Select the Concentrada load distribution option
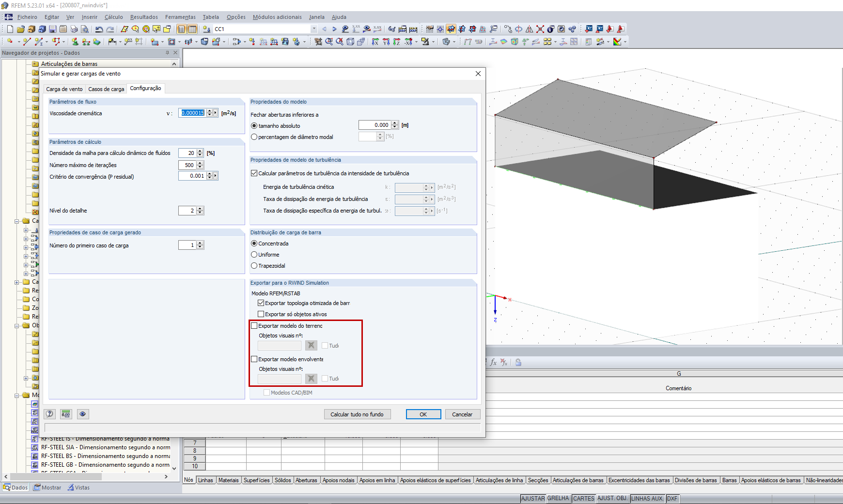 pos(254,244)
